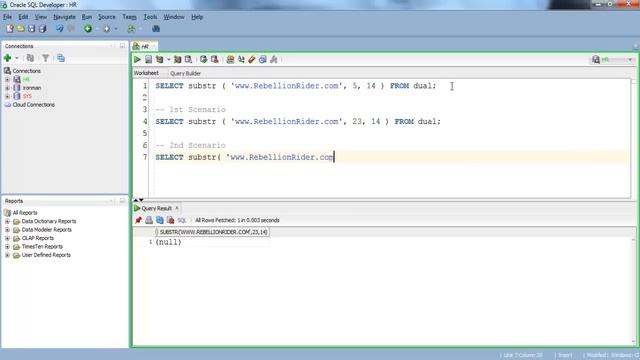Open dropdown arrow beside New Connection plus
The width and height of the screenshot is (640, 360).
(x=17, y=58)
